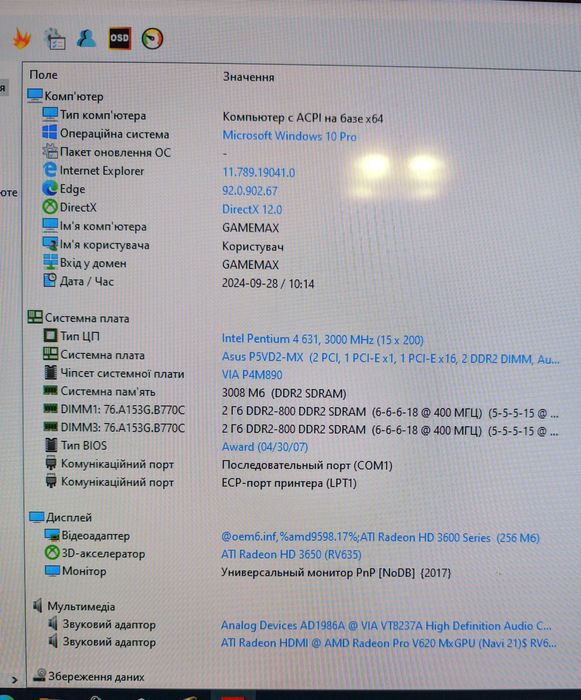Expand the left tree arrow at bottom
The image size is (581, 700).
tap(14, 680)
